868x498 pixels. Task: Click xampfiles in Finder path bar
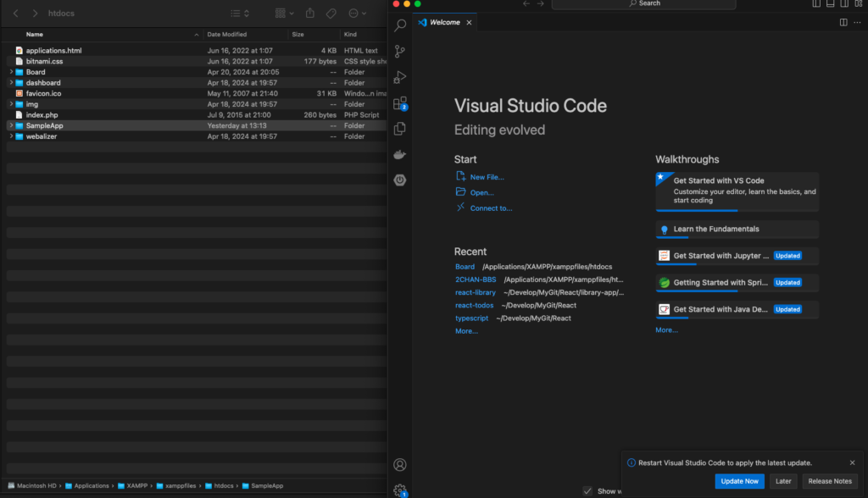pyautogui.click(x=176, y=486)
